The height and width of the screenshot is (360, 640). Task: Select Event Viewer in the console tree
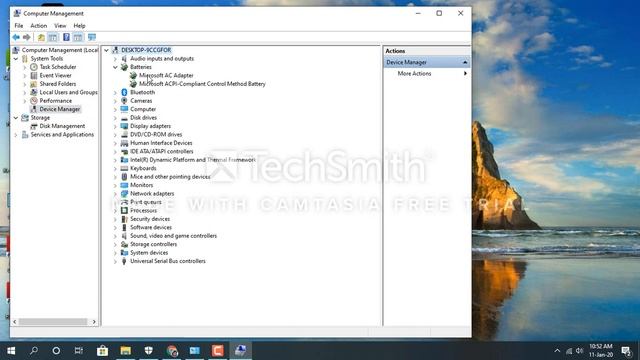[56, 76]
